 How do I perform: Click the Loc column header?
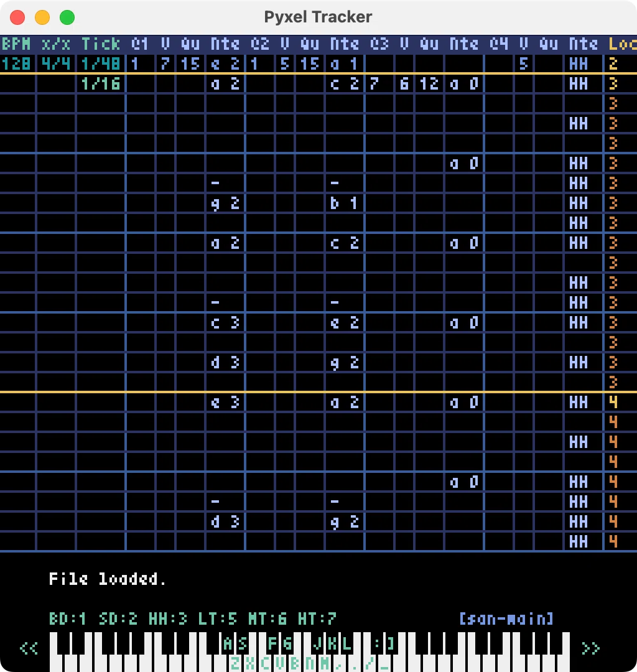(x=623, y=44)
